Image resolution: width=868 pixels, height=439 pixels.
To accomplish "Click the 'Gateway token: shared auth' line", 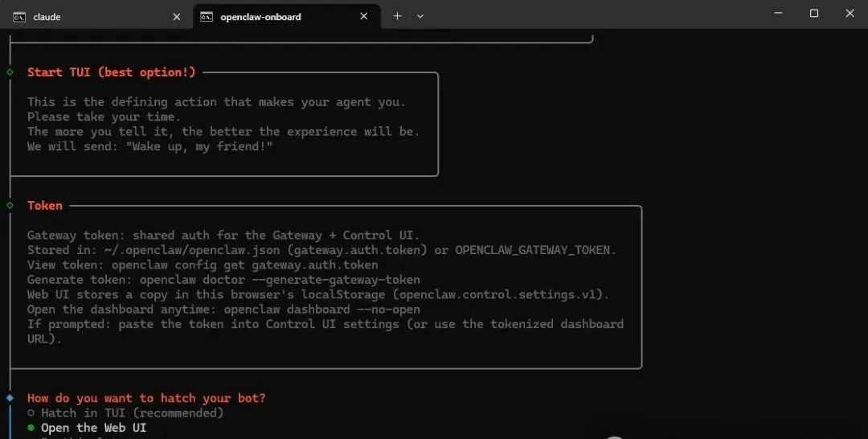I will (x=223, y=236).
